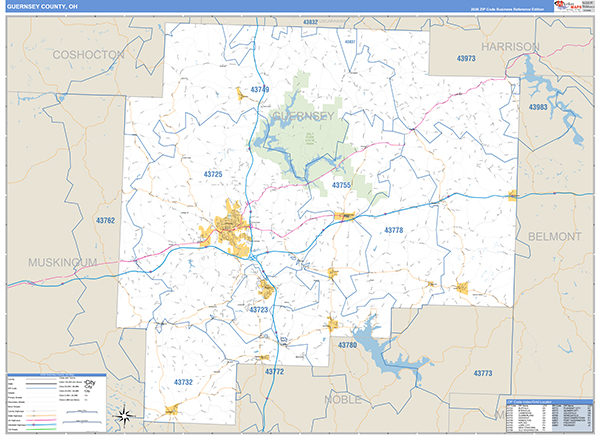
Task: Click the MUSKINGUM county name
Action: (x=63, y=262)
